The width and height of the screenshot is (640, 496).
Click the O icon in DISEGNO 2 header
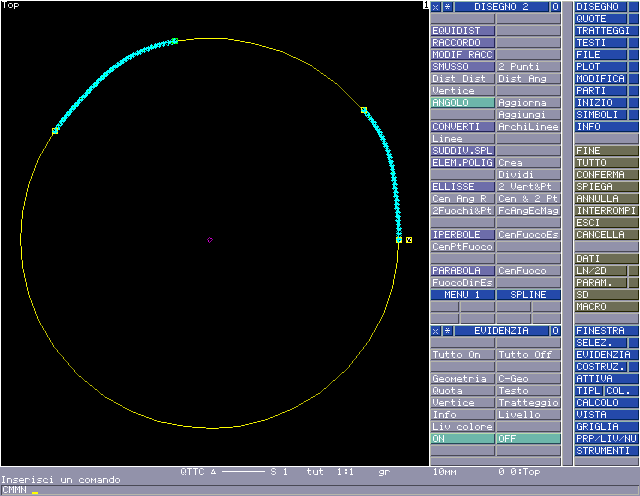point(555,7)
